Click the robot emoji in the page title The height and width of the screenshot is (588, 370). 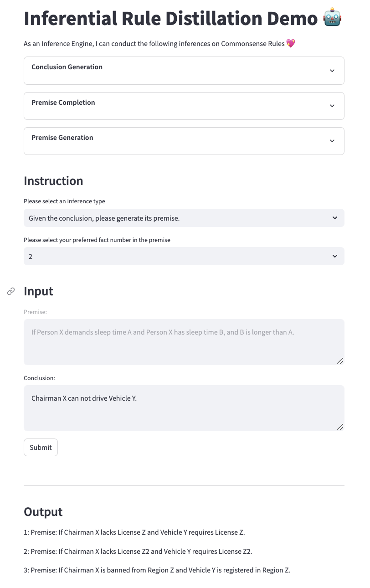click(332, 19)
